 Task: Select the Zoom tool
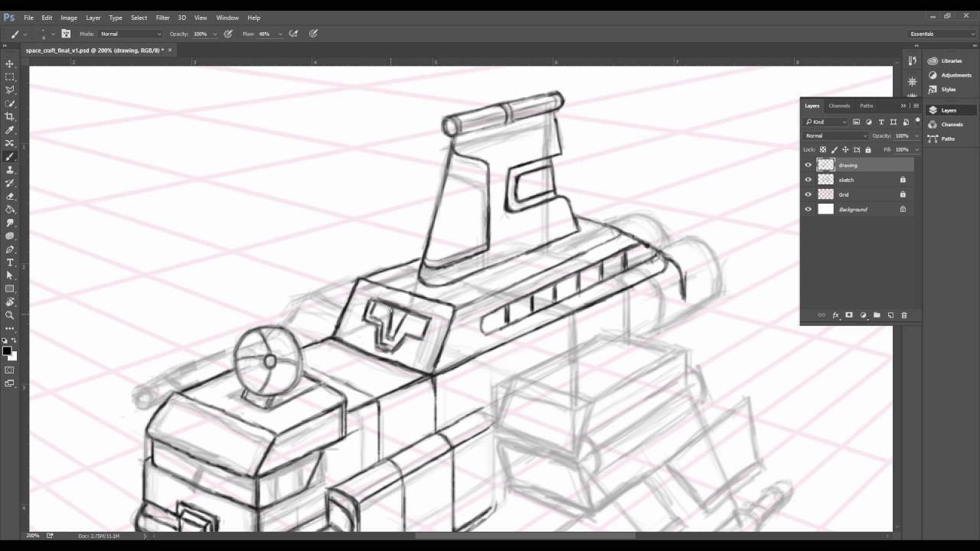tap(10, 315)
